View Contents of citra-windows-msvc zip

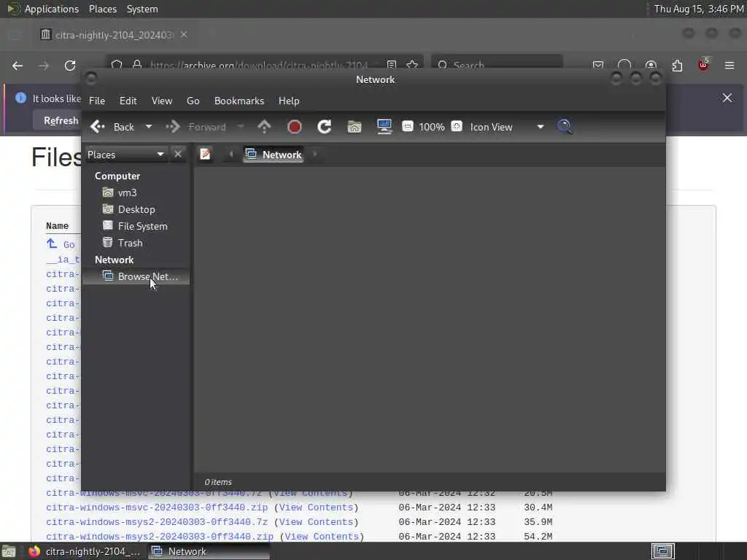(x=316, y=507)
